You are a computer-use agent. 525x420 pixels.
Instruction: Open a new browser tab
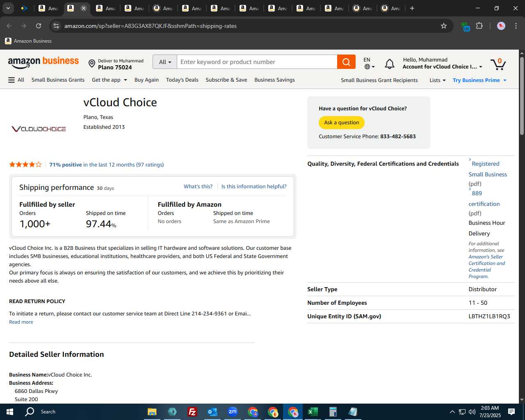pos(412,8)
